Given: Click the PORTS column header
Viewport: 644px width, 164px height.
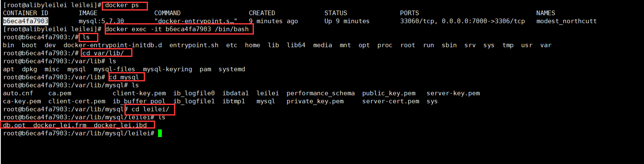Looking at the screenshot, I should tap(409, 13).
